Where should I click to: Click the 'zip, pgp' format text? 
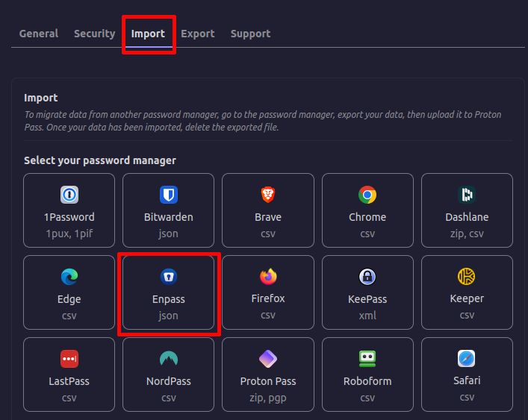268,398
